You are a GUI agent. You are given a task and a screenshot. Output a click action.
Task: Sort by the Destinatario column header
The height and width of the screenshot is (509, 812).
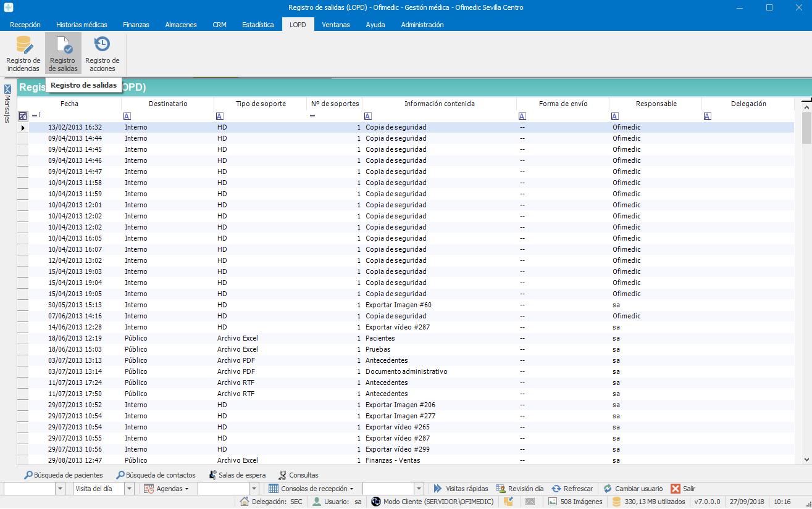tap(168, 104)
